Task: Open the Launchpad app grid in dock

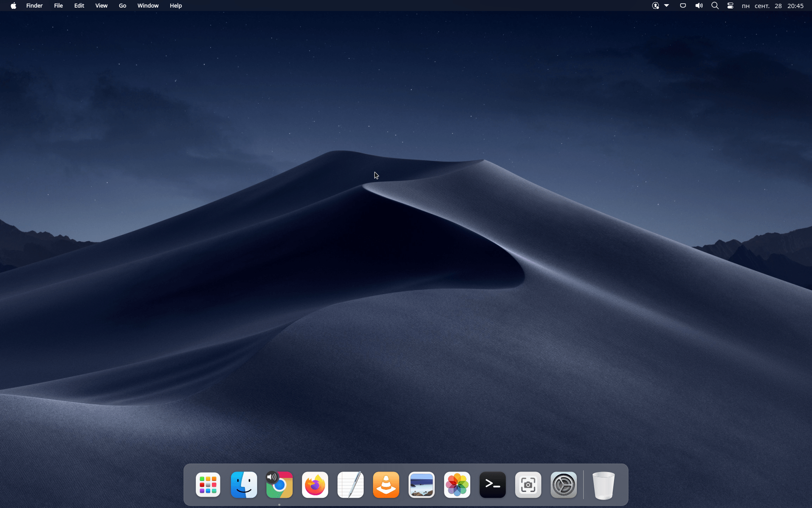Action: [208, 485]
